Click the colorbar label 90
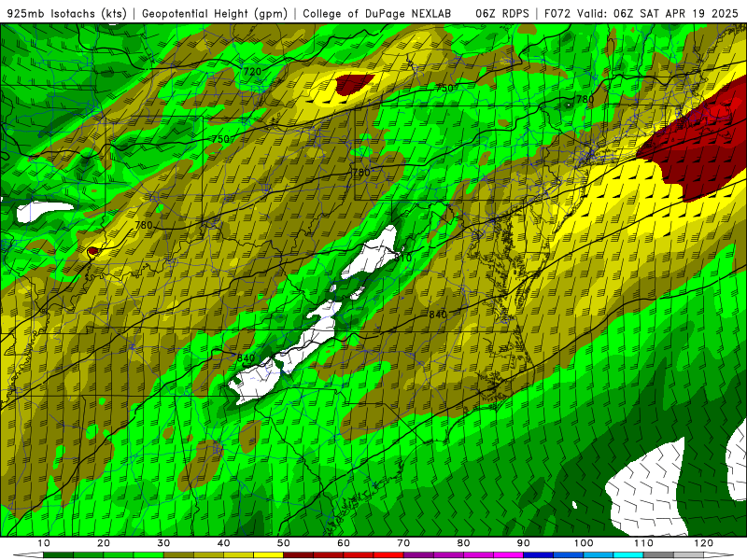This screenshot has height=560, width=747. point(524,543)
